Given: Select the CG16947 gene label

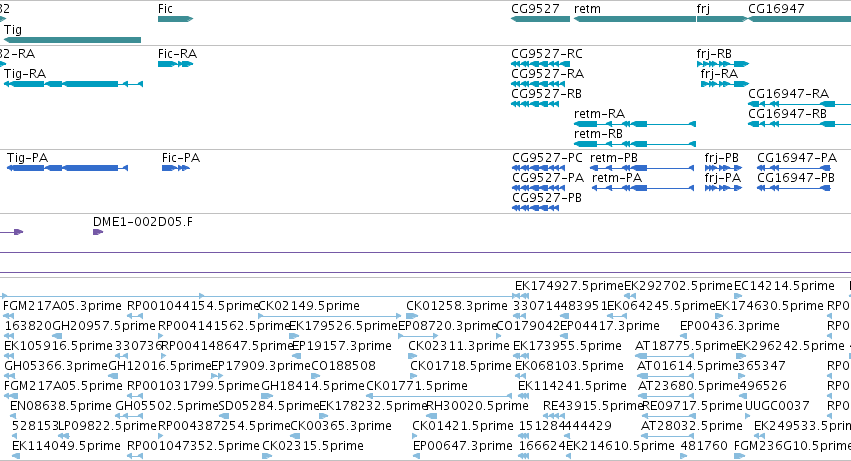Looking at the screenshot, I should (x=776, y=9).
